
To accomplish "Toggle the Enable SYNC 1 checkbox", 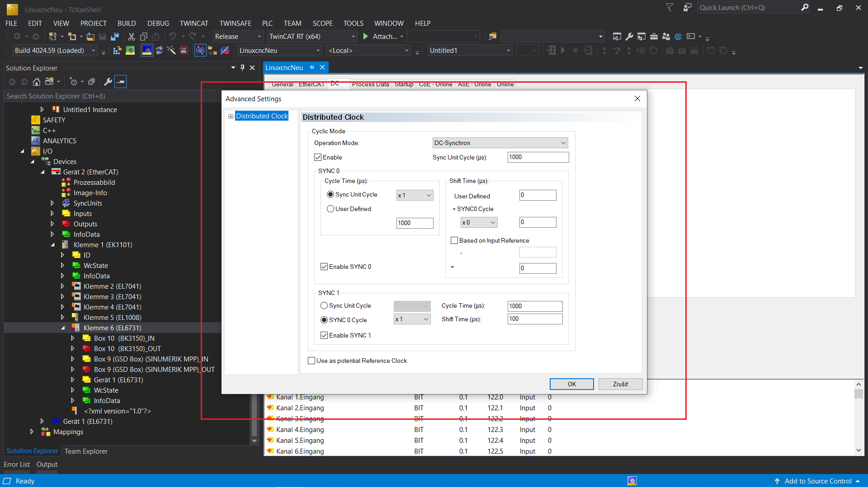I will point(324,335).
